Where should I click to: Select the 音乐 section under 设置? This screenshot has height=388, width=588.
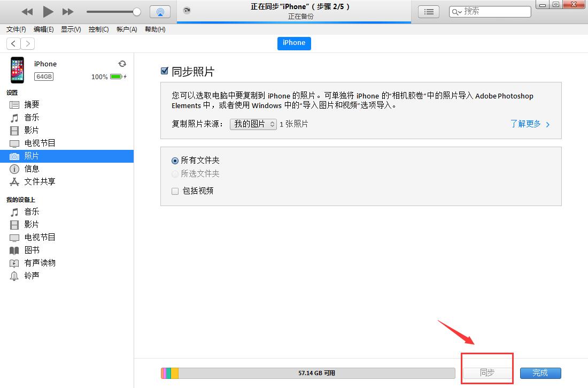(x=31, y=117)
